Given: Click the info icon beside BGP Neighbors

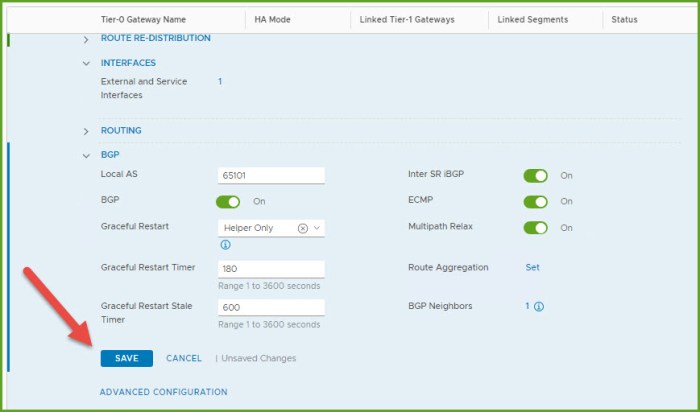Looking at the screenshot, I should [x=539, y=307].
